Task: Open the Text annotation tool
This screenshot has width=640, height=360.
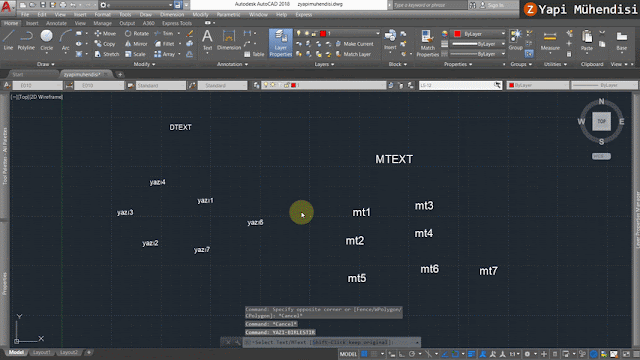Action: pyautogui.click(x=207, y=40)
